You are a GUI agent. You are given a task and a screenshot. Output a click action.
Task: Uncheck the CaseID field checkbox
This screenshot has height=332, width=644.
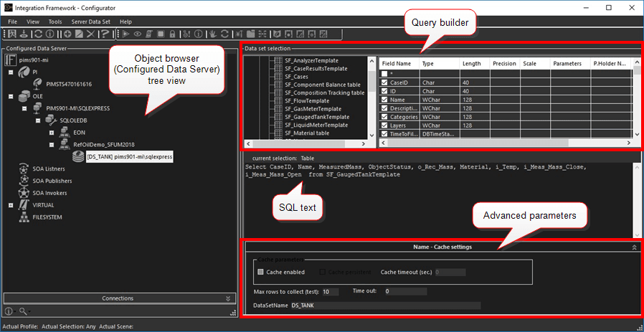(x=384, y=82)
